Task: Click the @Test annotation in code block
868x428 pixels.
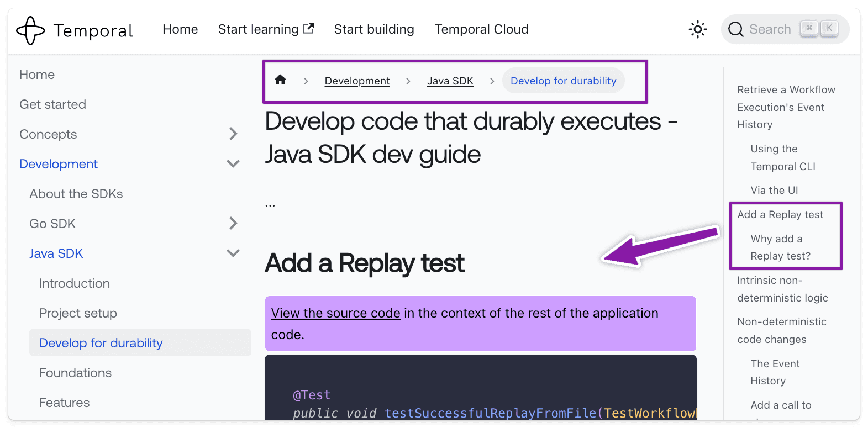Action: [312, 395]
